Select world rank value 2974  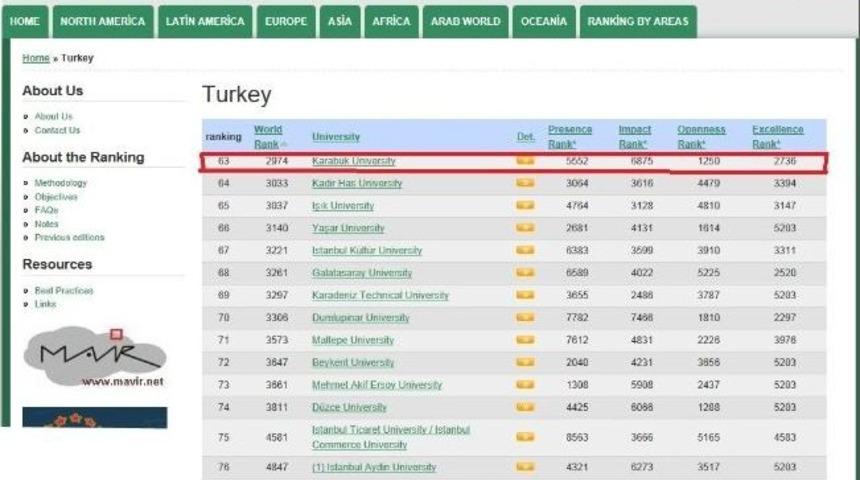point(276,161)
